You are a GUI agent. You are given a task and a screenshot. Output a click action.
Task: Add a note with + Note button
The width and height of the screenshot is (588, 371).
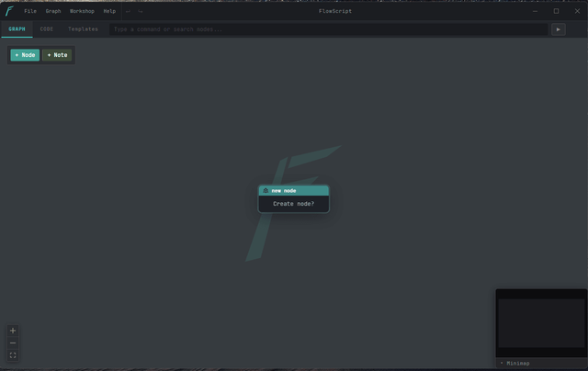[x=57, y=55]
